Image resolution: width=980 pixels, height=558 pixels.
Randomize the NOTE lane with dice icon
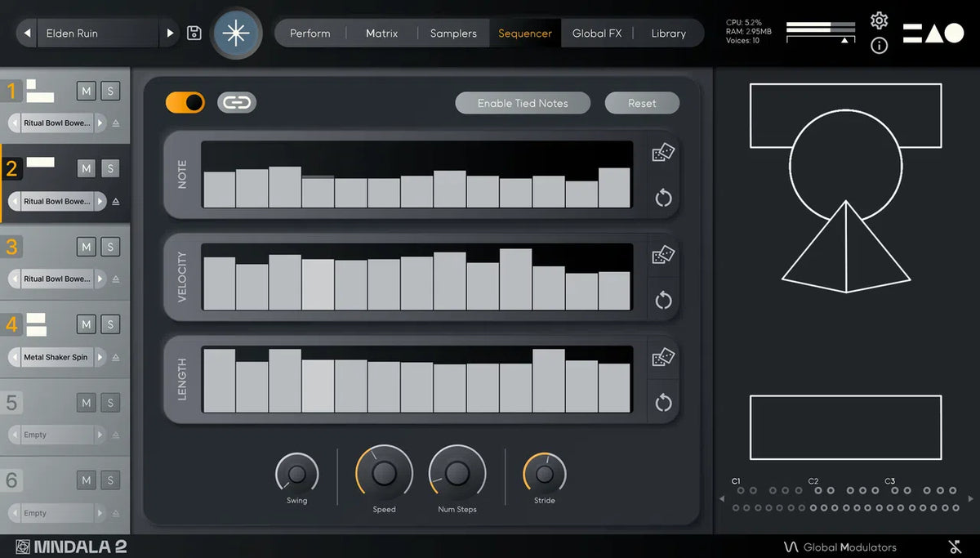click(663, 153)
